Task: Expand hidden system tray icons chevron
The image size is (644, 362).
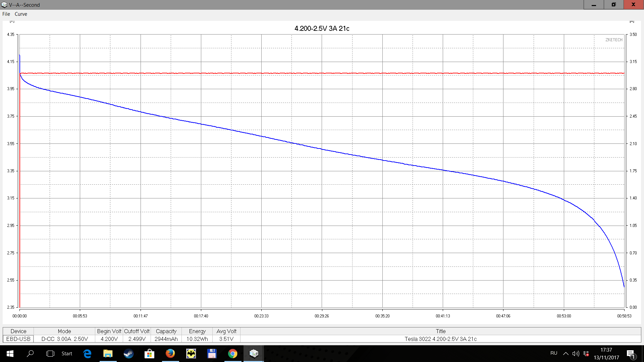Action: click(566, 354)
